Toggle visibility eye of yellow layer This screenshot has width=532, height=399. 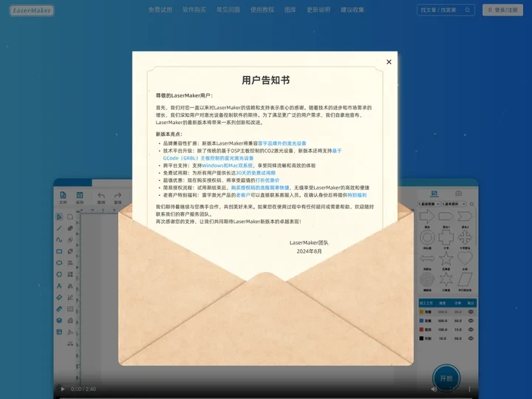[x=471, y=312]
